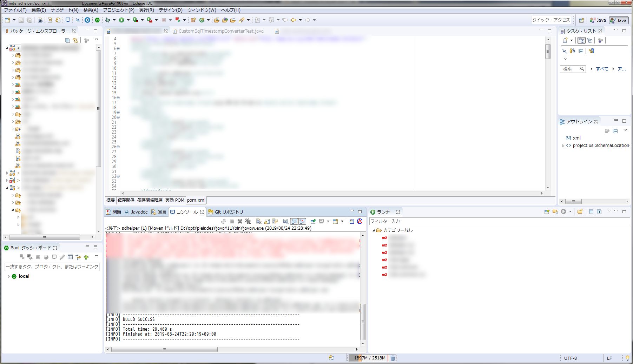Toggle Scheduled view in Task List
Image resolution: width=633 pixels, height=364 pixels.
click(590, 40)
